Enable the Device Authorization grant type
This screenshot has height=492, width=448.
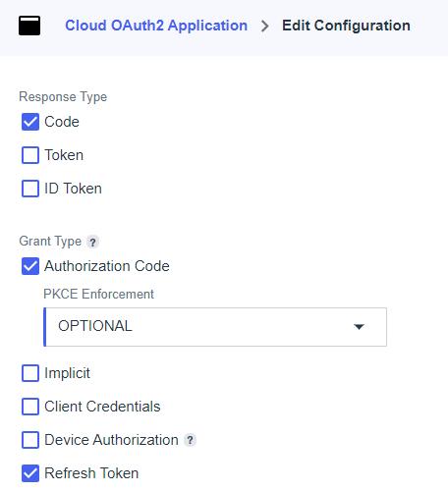30,440
